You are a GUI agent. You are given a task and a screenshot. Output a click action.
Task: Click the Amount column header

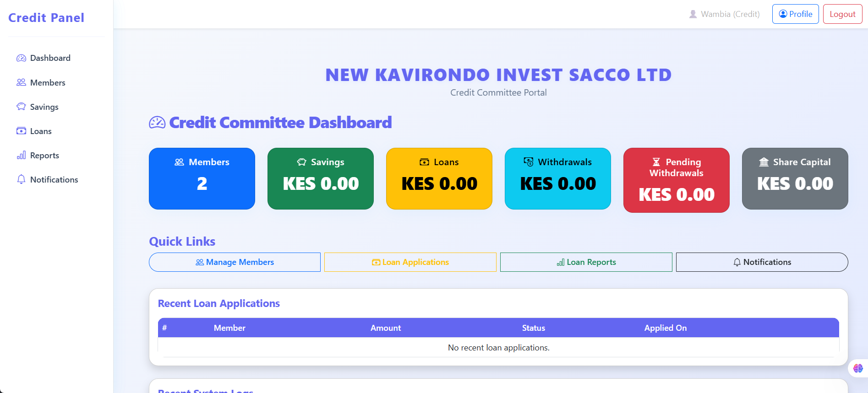tap(386, 328)
